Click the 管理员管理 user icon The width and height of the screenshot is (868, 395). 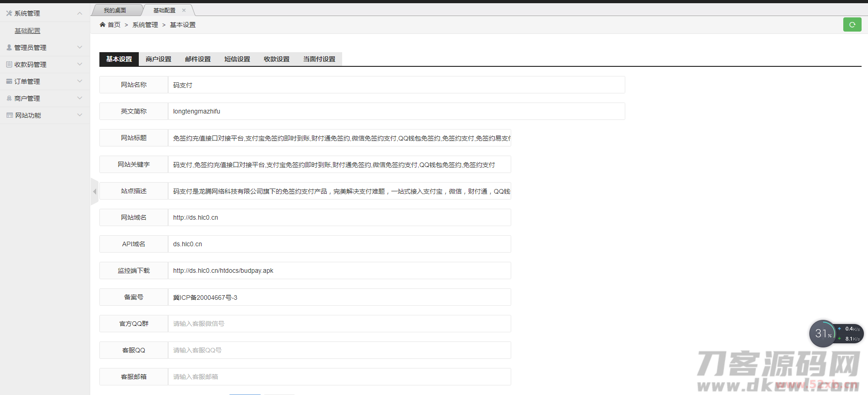click(9, 48)
